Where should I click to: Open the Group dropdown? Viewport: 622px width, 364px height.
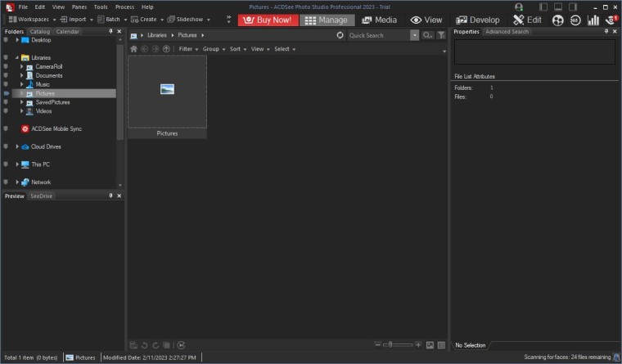[214, 49]
